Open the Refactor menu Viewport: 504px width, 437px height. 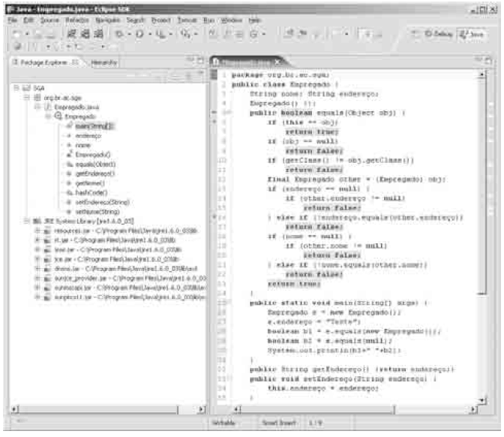pos(73,19)
